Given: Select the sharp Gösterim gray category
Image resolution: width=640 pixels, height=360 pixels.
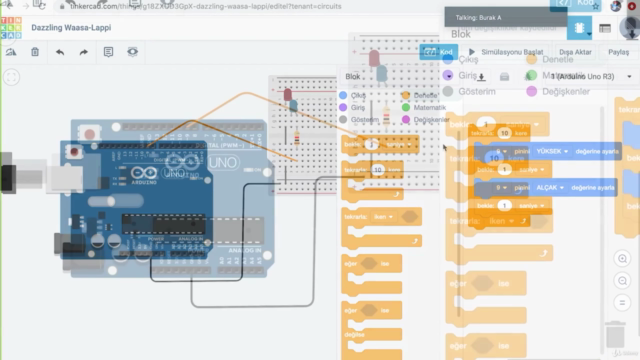Looking at the screenshot, I should pos(359,120).
